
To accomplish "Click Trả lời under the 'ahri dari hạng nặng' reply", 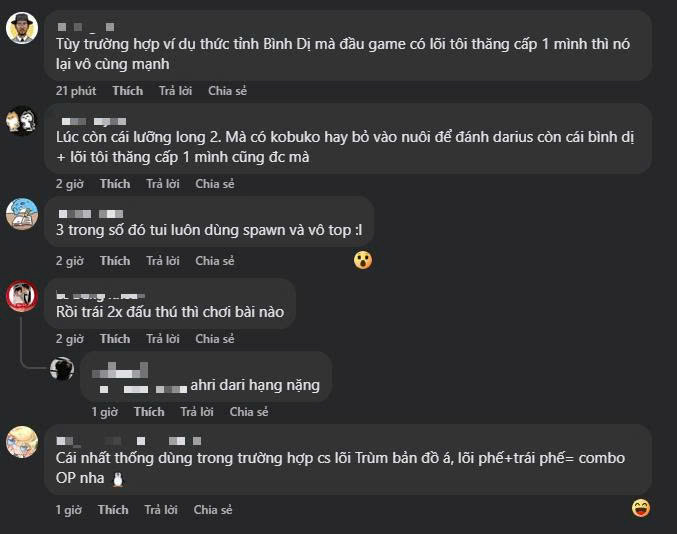I will tap(197, 412).
